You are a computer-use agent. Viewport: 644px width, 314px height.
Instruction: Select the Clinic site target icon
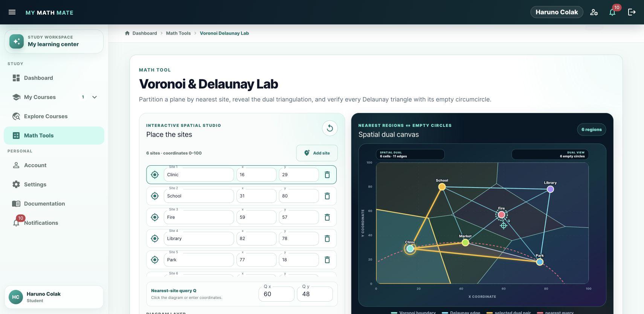(x=155, y=175)
